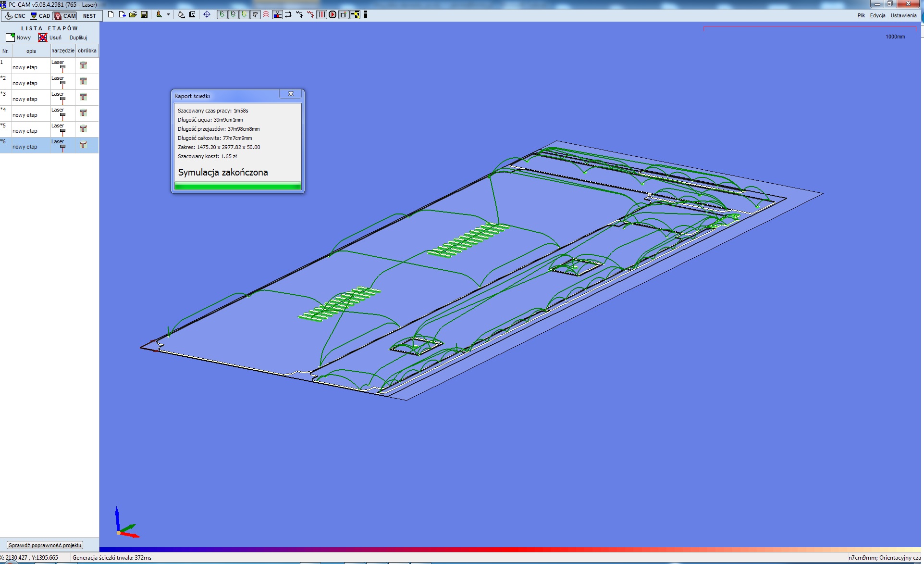Click the red dashed path icon
Viewport: 924px width, 564px height.
click(310, 14)
